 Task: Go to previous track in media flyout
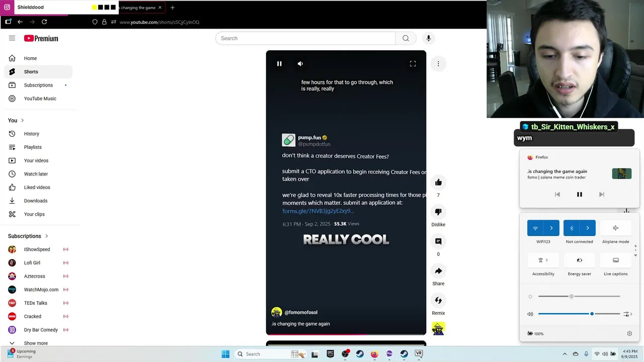pos(557,195)
